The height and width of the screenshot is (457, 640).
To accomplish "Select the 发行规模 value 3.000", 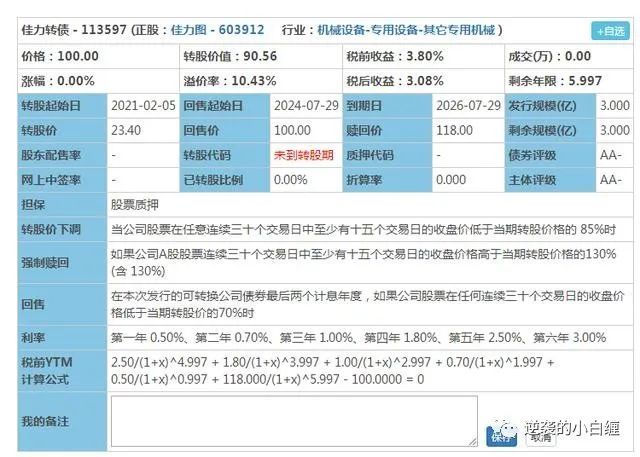I will [x=615, y=106].
